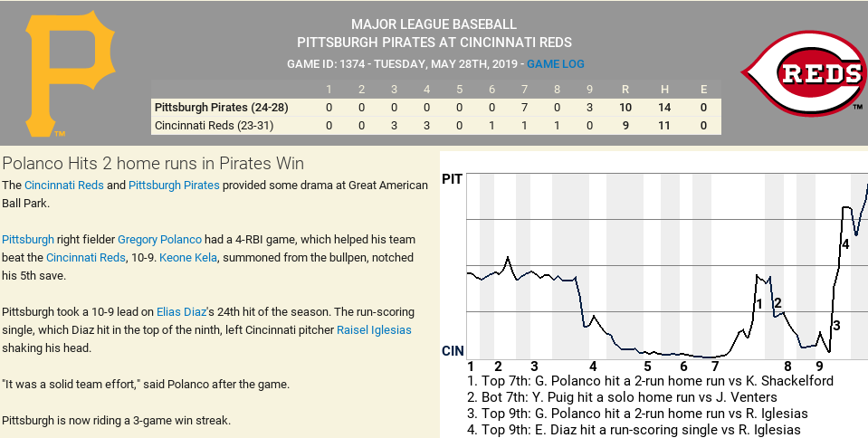Click marker 4 on the win probability chart
Image resolution: width=868 pixels, height=438 pixels.
click(x=845, y=244)
